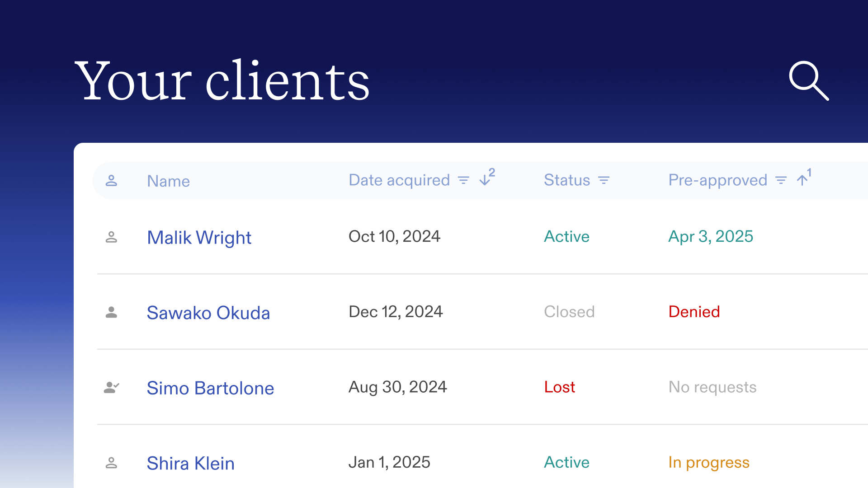Click Sawako Okuda's filled person icon
The width and height of the screenshot is (868, 488).
click(x=111, y=312)
